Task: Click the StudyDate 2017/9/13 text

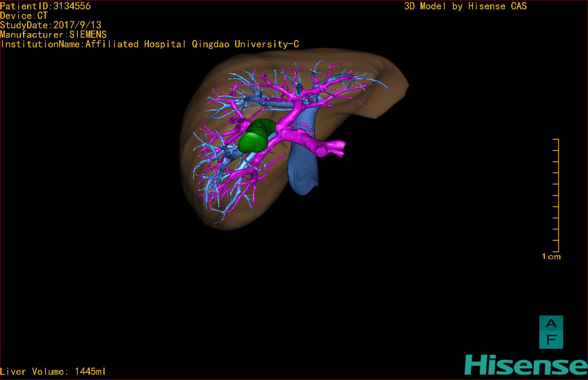Action: pos(51,25)
